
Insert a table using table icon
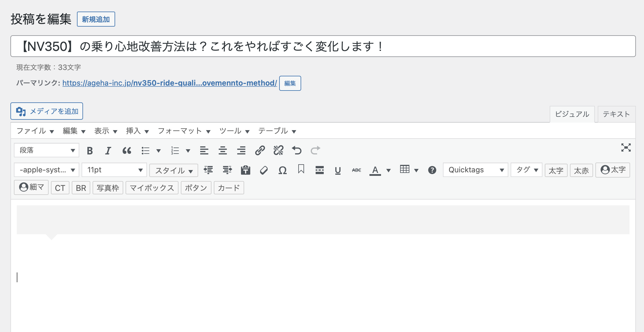[x=404, y=170]
